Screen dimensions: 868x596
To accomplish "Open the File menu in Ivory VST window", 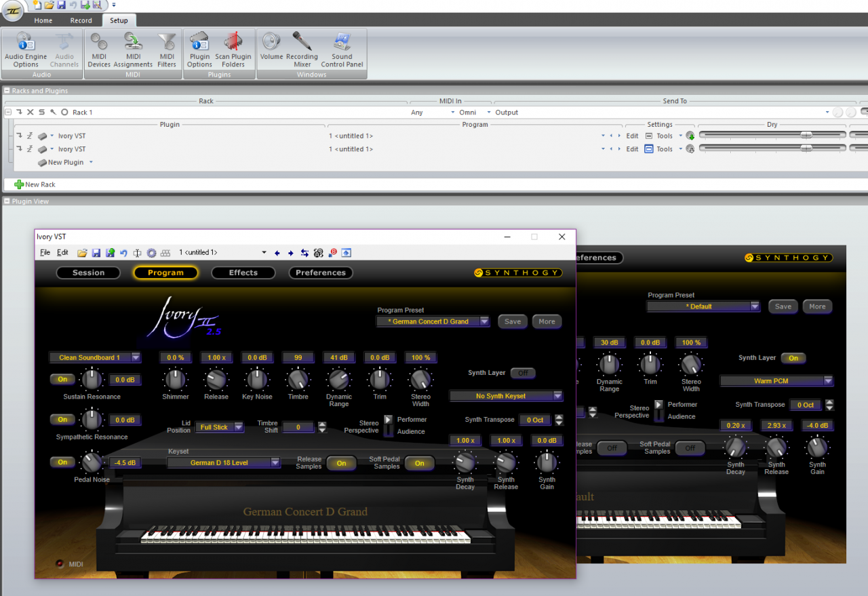I will [x=45, y=253].
